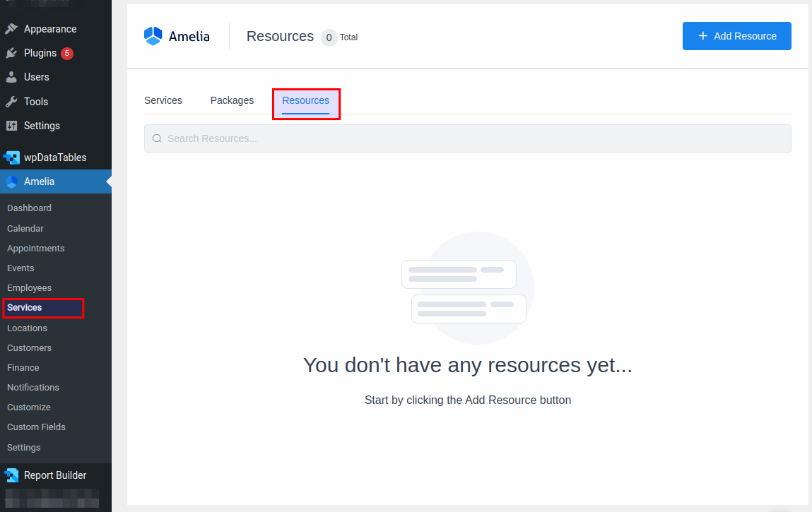Click the wpDataTables sidebar icon

(x=13, y=157)
